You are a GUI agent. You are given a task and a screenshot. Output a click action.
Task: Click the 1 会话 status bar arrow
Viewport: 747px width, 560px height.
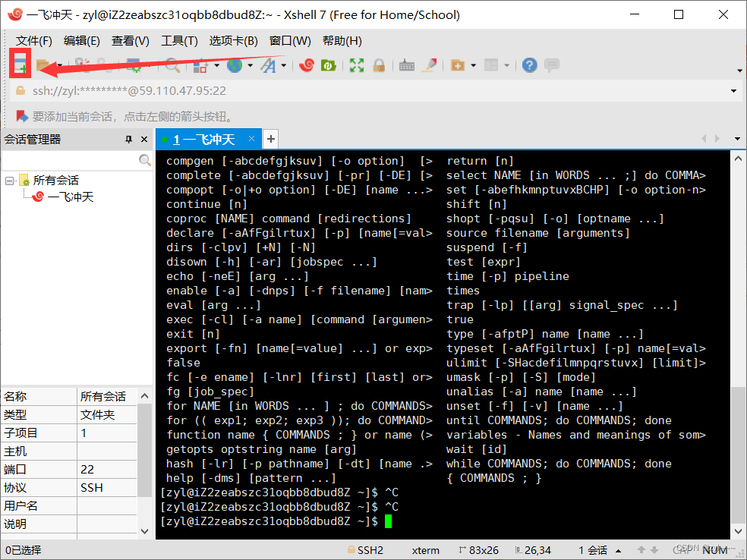[619, 550]
